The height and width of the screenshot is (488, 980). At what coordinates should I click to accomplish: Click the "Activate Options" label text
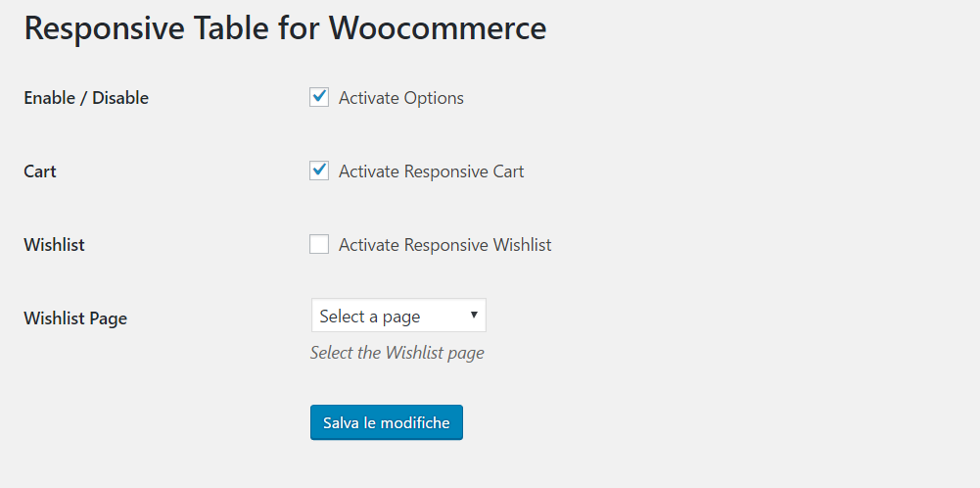click(401, 98)
